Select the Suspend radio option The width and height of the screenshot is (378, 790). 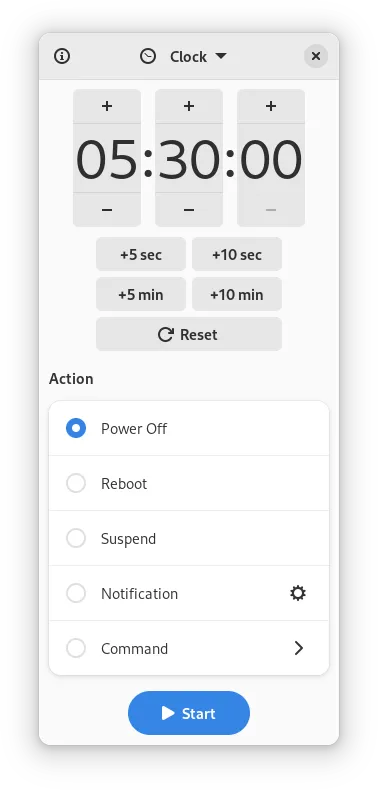coord(76,538)
